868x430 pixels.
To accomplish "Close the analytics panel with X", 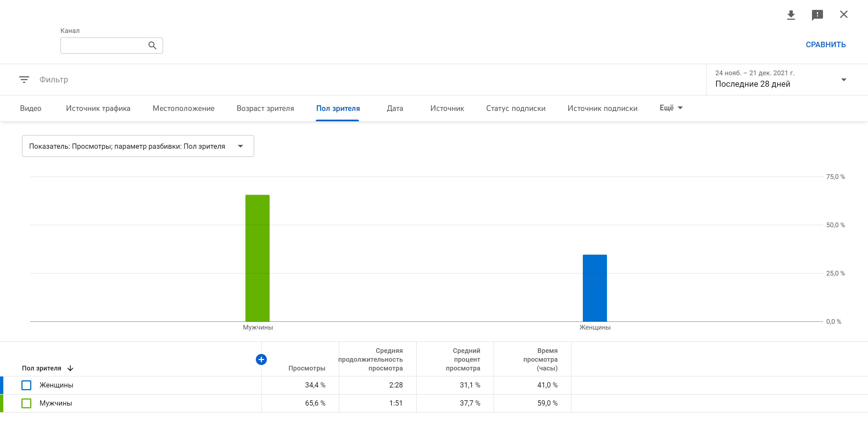I will [843, 15].
